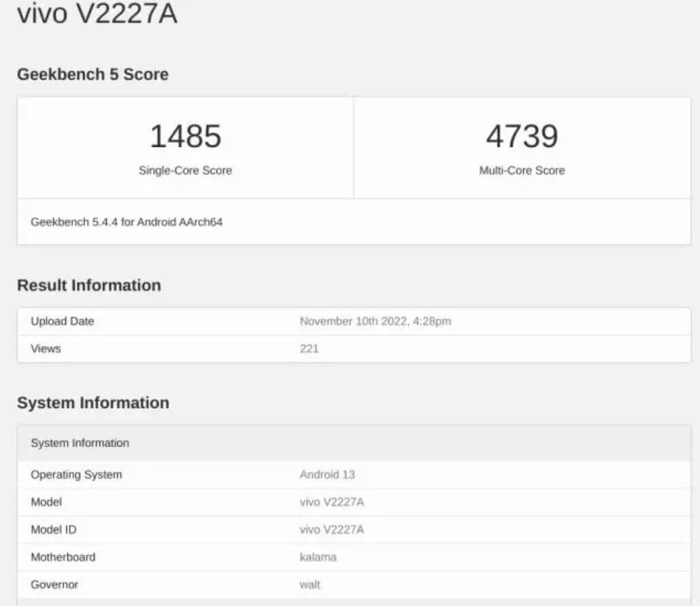Select the Single-Core Score label

point(186,171)
